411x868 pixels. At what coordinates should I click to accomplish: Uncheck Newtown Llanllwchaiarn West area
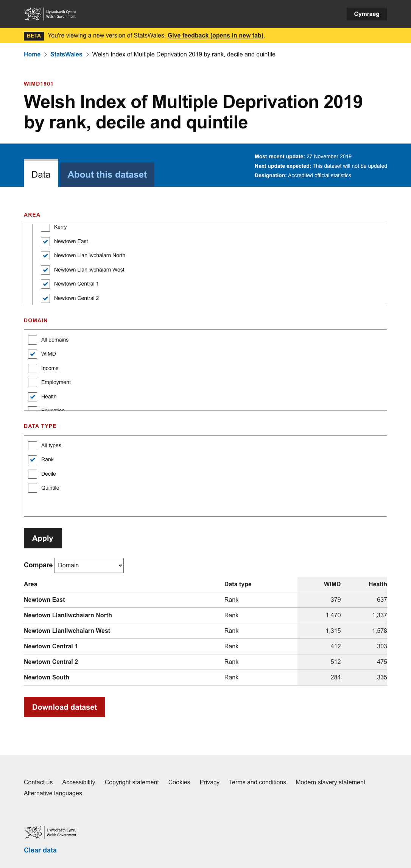coord(45,270)
